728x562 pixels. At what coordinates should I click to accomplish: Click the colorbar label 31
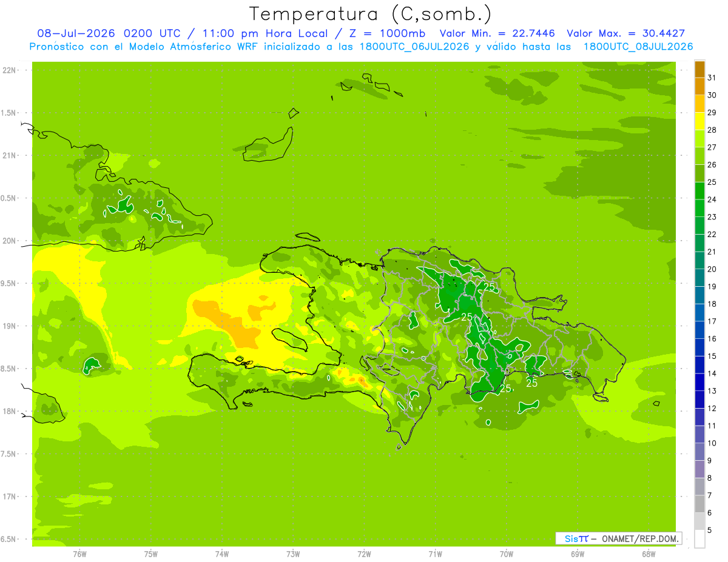(712, 77)
